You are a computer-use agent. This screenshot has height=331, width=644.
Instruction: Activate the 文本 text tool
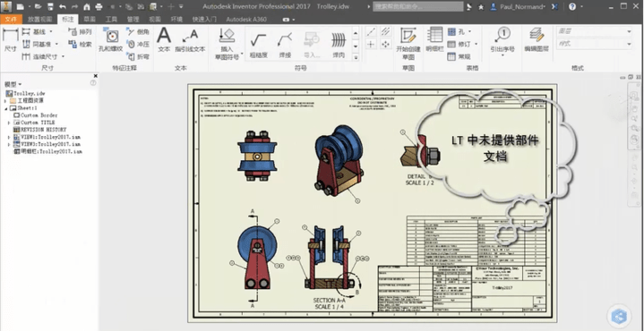pyautogui.click(x=164, y=40)
